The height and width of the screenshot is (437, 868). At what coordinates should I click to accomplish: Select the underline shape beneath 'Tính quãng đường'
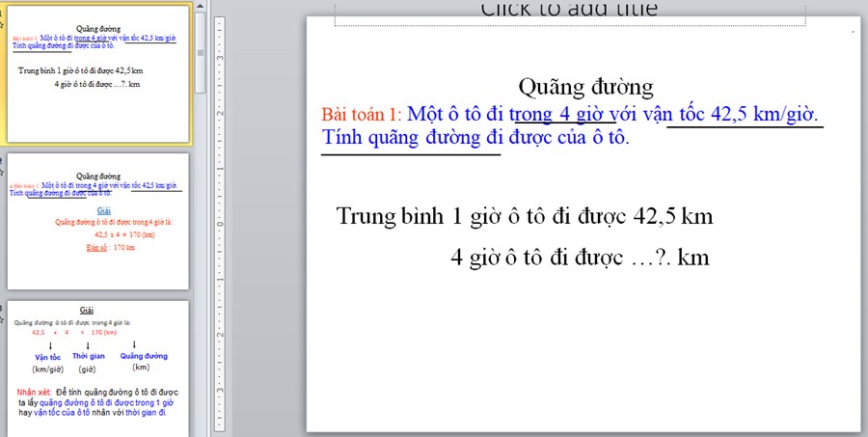411,153
